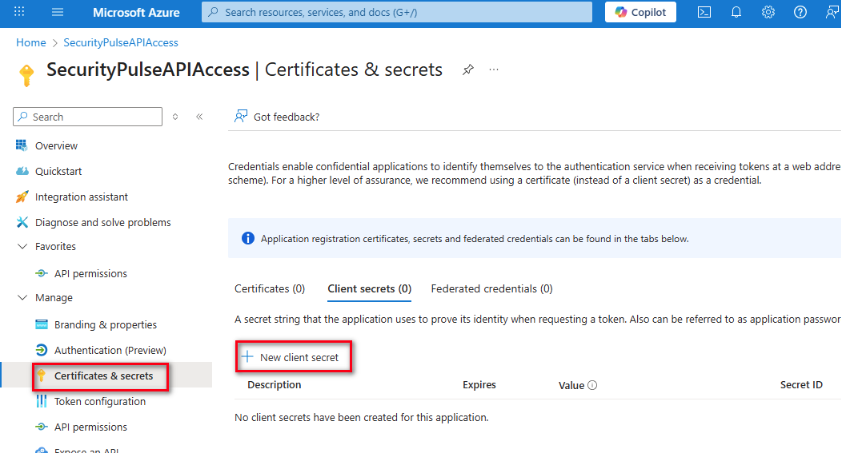This screenshot has width=841, height=453.
Task: Open the help question mark icon
Action: point(800,12)
